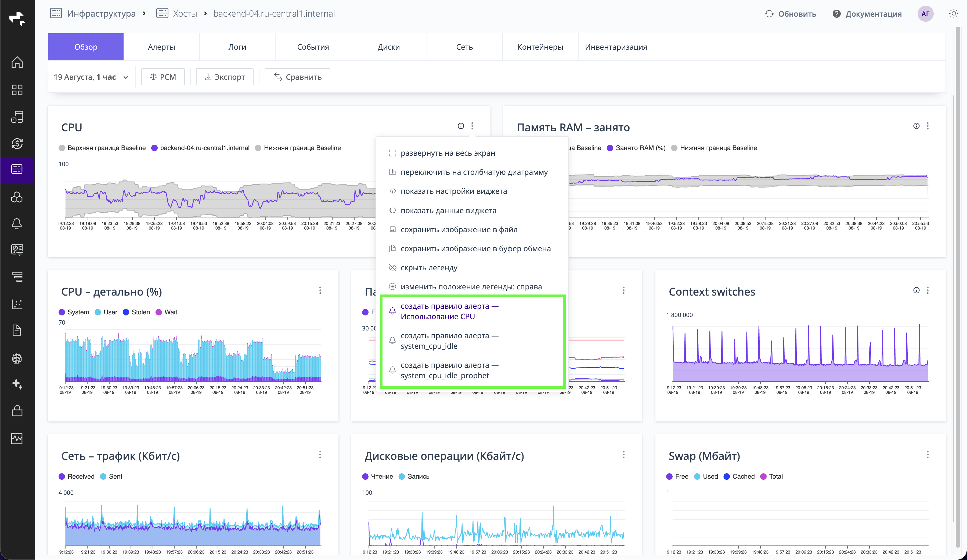The image size is (967, 560).
Task: Open the scatter chart icon in the sidebar
Action: [17, 304]
